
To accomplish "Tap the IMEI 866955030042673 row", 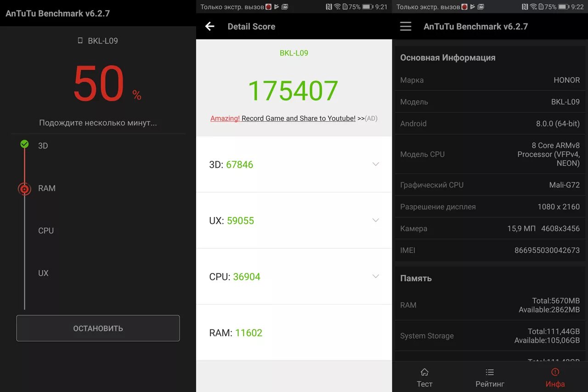I will point(490,250).
